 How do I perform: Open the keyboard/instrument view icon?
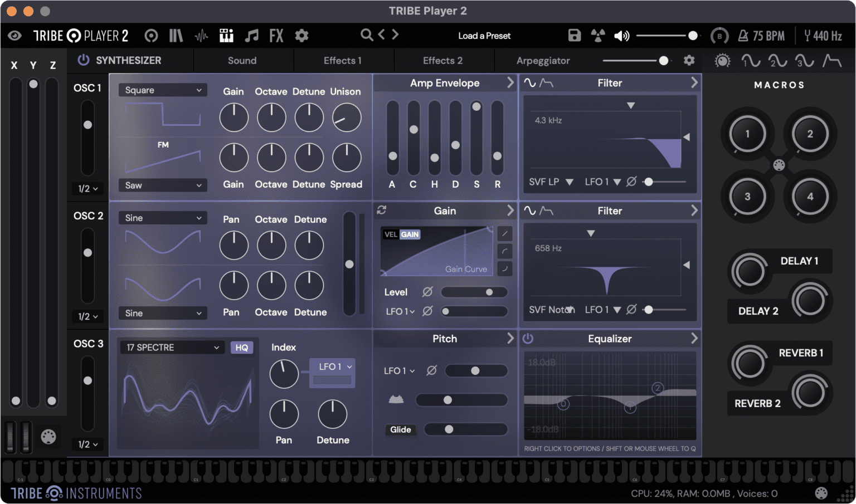(x=226, y=35)
